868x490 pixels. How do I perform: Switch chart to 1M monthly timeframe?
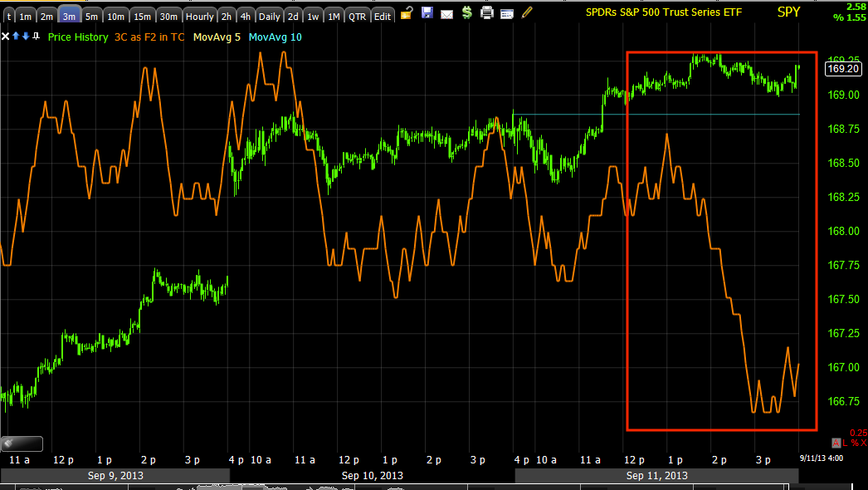(x=334, y=16)
